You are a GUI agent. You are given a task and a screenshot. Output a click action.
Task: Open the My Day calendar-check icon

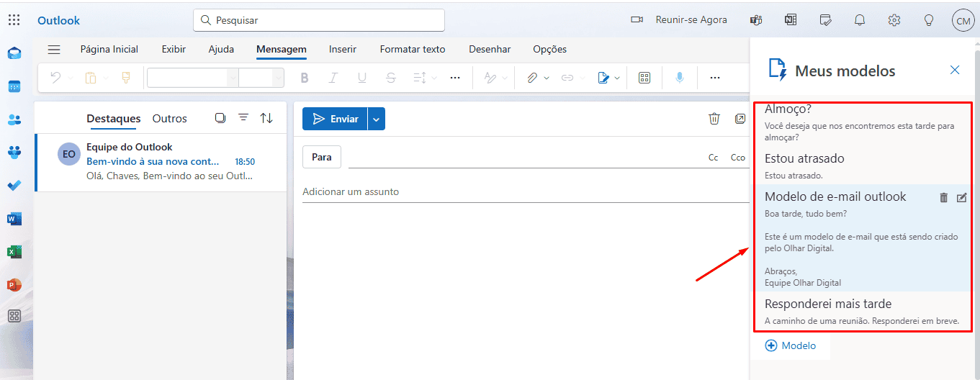click(x=825, y=20)
